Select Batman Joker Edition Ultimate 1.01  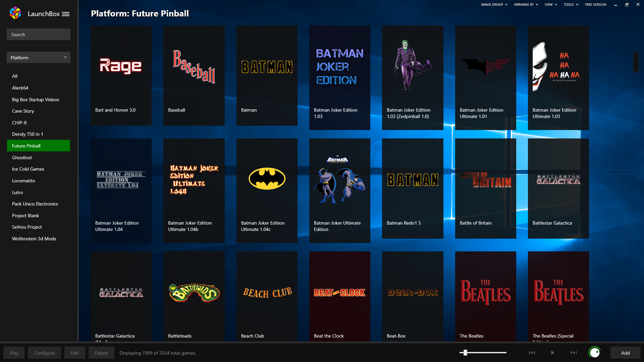[x=485, y=78]
